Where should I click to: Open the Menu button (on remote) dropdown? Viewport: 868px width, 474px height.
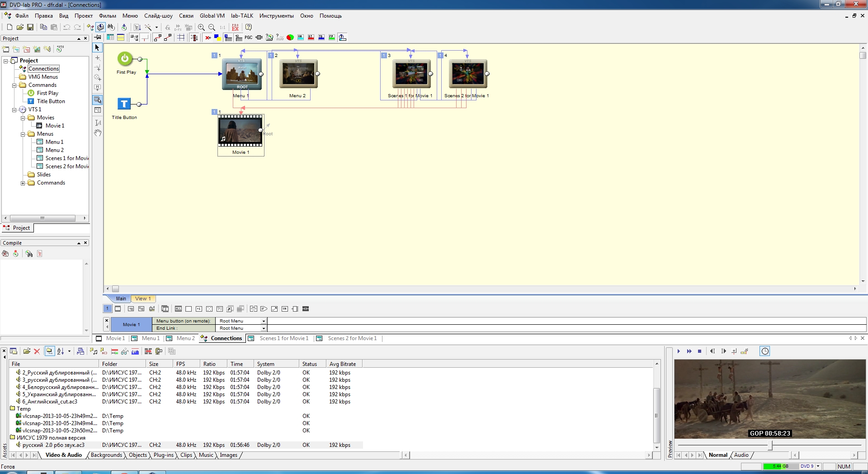click(x=264, y=321)
